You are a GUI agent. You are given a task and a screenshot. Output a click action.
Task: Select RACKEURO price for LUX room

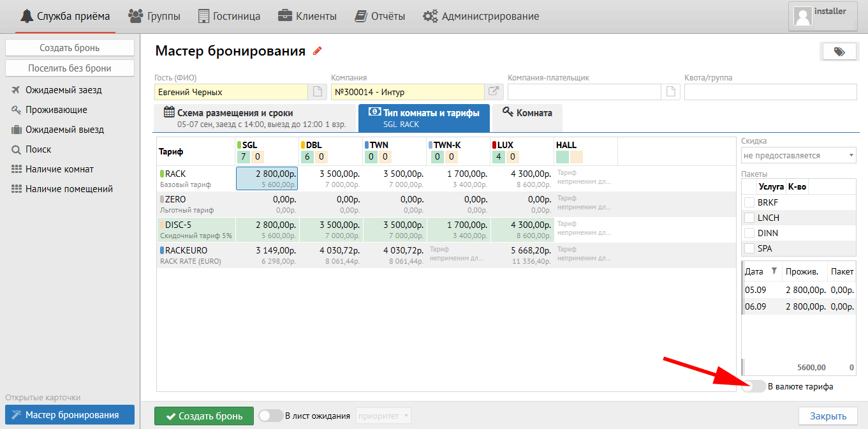pos(522,255)
